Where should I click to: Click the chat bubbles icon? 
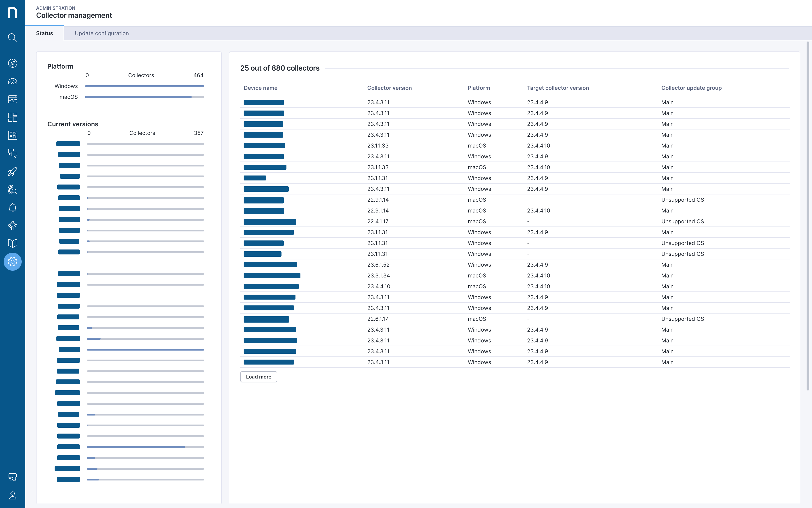click(12, 154)
